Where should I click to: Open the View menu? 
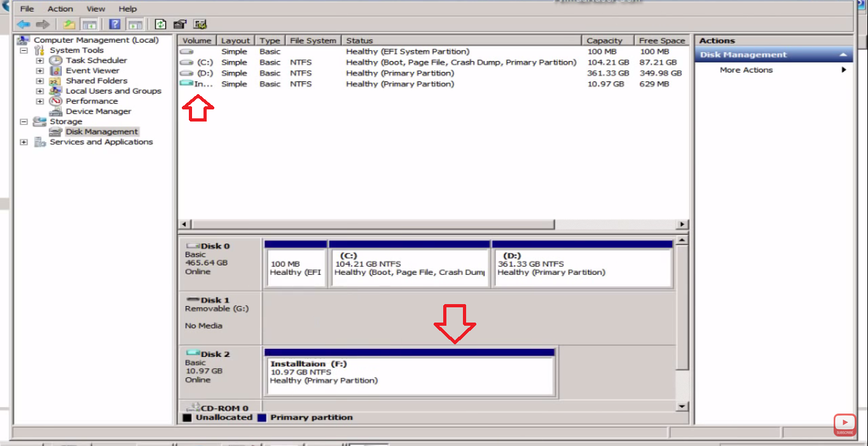96,9
